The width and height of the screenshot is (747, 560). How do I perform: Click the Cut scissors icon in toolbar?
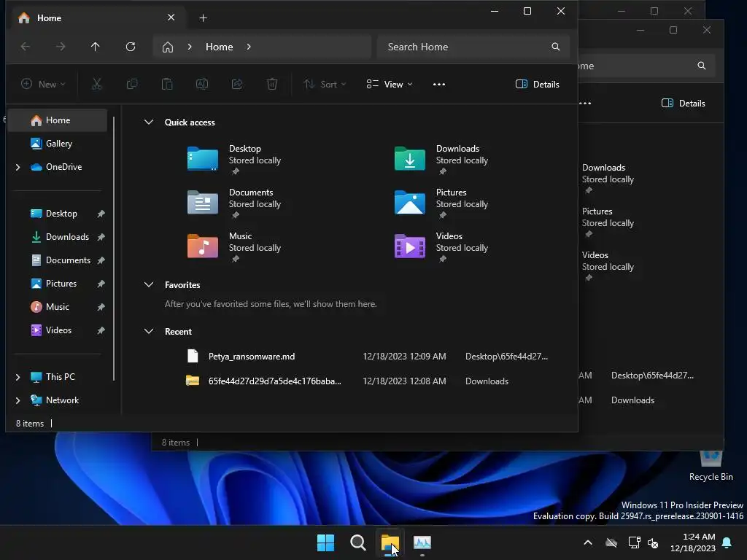click(97, 85)
